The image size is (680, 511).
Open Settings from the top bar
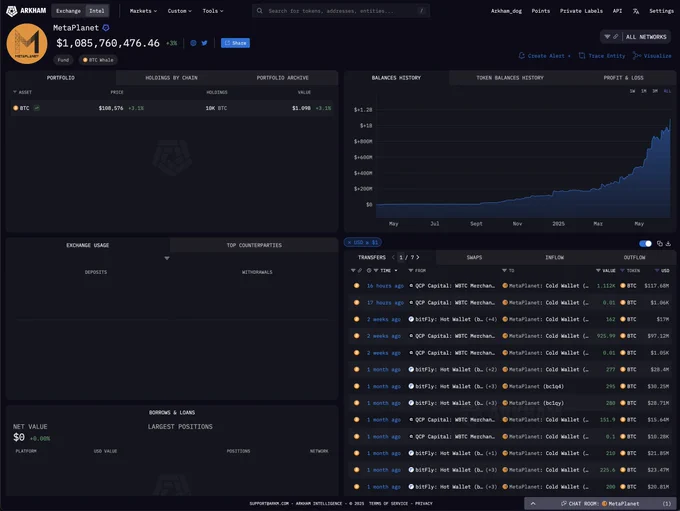pyautogui.click(x=661, y=11)
